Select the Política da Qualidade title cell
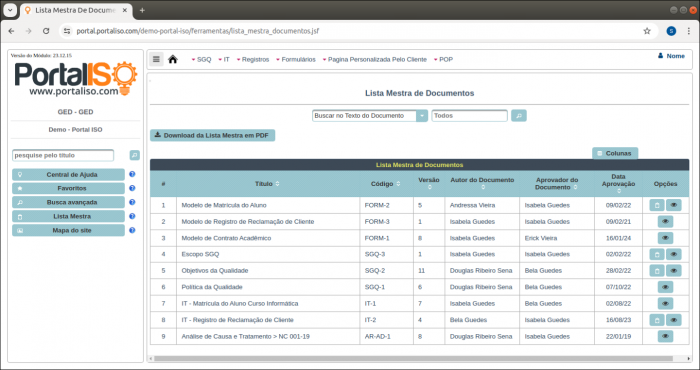The image size is (700, 370). coord(268,287)
